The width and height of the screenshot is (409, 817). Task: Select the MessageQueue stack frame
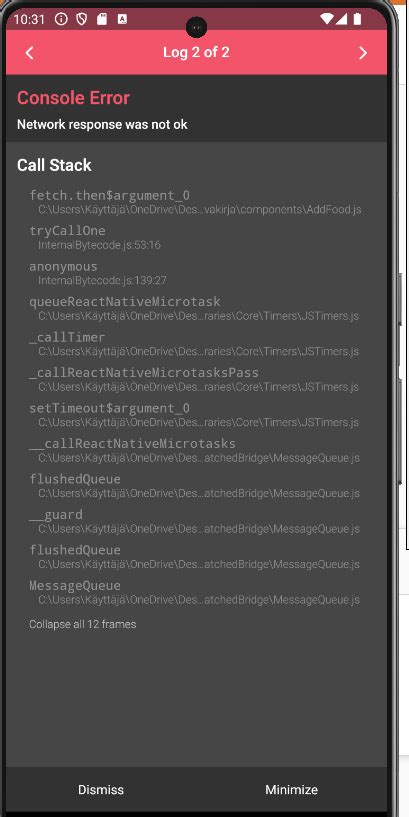click(x=195, y=592)
